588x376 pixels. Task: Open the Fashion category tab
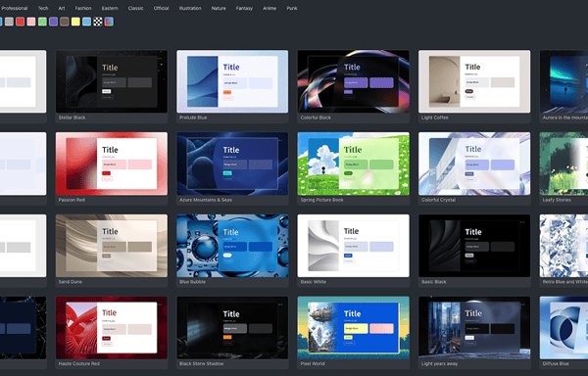83,8
